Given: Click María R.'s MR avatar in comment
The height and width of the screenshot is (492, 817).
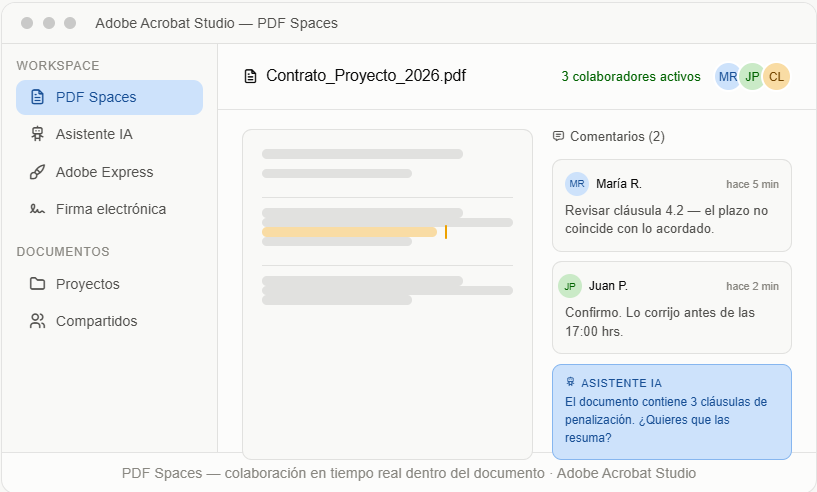Looking at the screenshot, I should point(577,184).
